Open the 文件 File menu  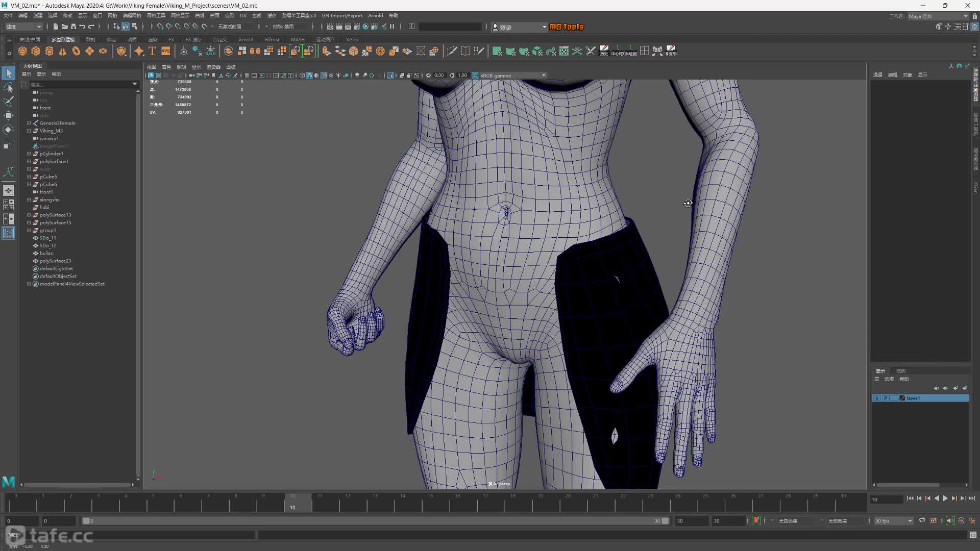[8, 16]
